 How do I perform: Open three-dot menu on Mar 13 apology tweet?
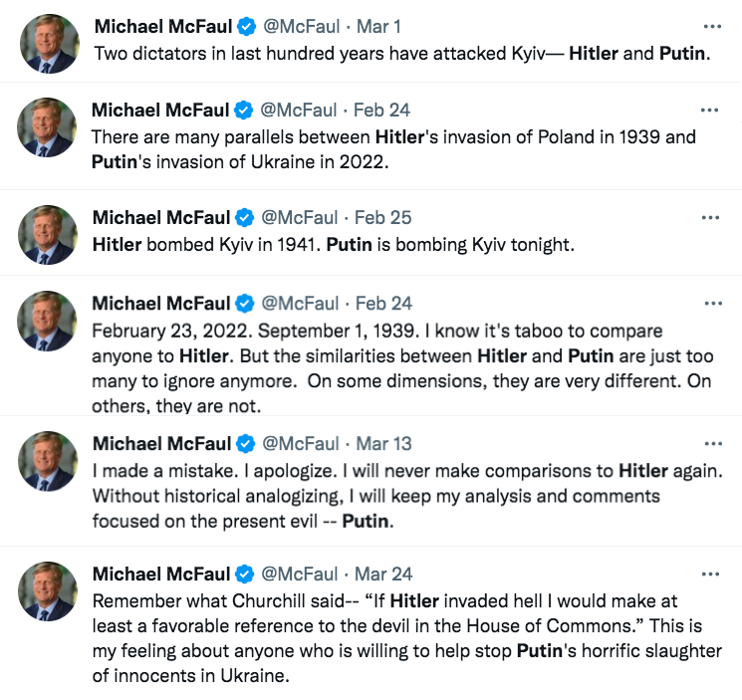coord(710,443)
